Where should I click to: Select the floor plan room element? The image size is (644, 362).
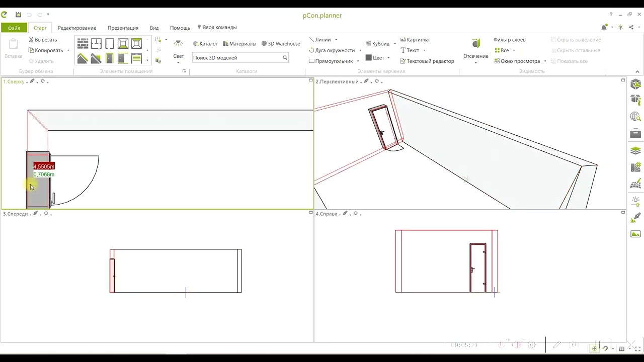point(96,44)
